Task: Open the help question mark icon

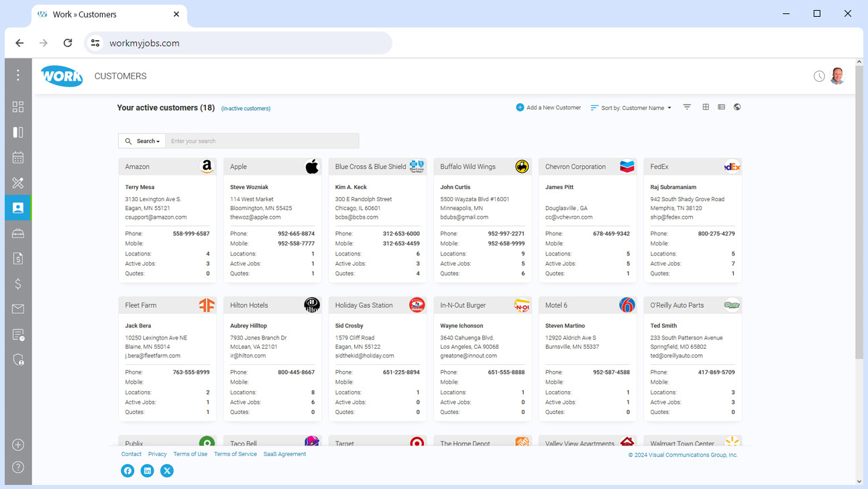Action: [x=18, y=467]
